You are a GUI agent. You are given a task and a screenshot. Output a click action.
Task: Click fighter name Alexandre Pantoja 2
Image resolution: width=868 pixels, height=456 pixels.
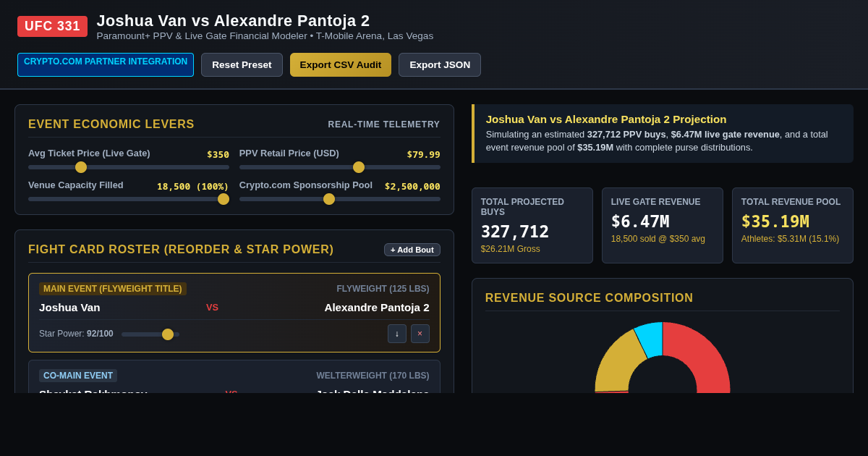[x=377, y=307]
